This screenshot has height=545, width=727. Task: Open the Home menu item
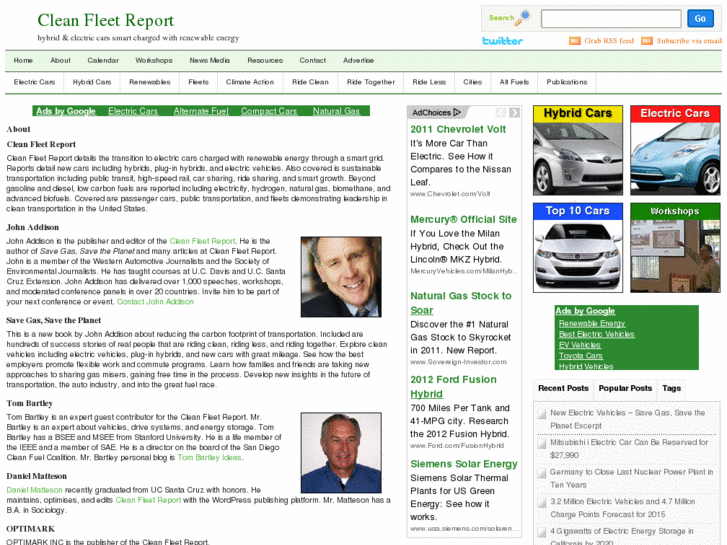23,60
